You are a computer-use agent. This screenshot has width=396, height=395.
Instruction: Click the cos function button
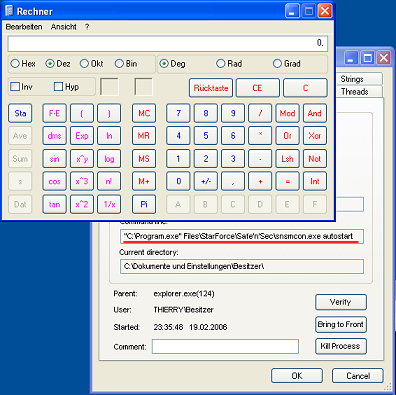54,181
